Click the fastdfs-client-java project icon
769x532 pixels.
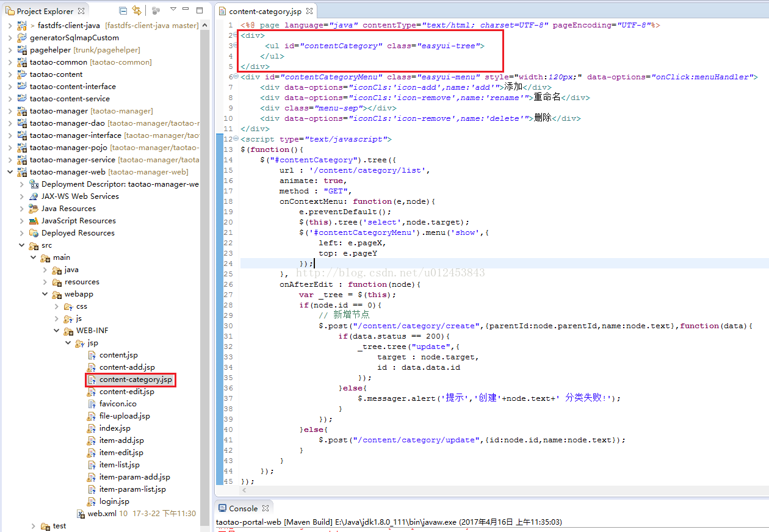tap(23, 25)
